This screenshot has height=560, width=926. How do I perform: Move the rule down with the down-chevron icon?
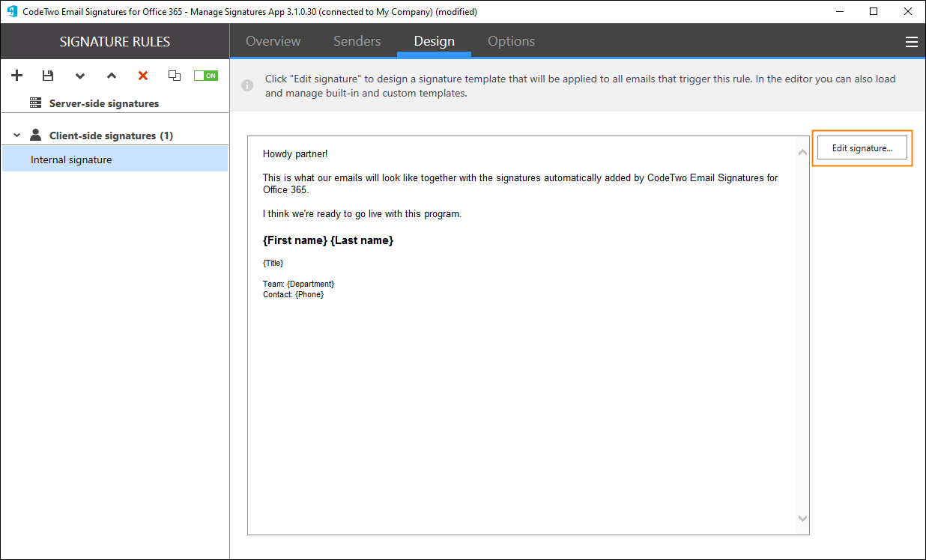coord(80,76)
